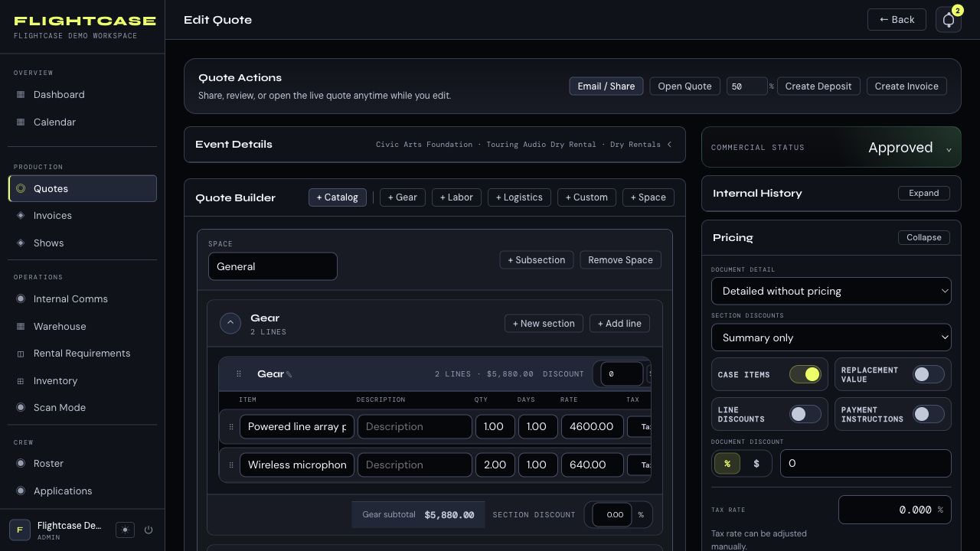The width and height of the screenshot is (980, 551).
Task: Click the Shows sidebar icon
Action: point(21,243)
